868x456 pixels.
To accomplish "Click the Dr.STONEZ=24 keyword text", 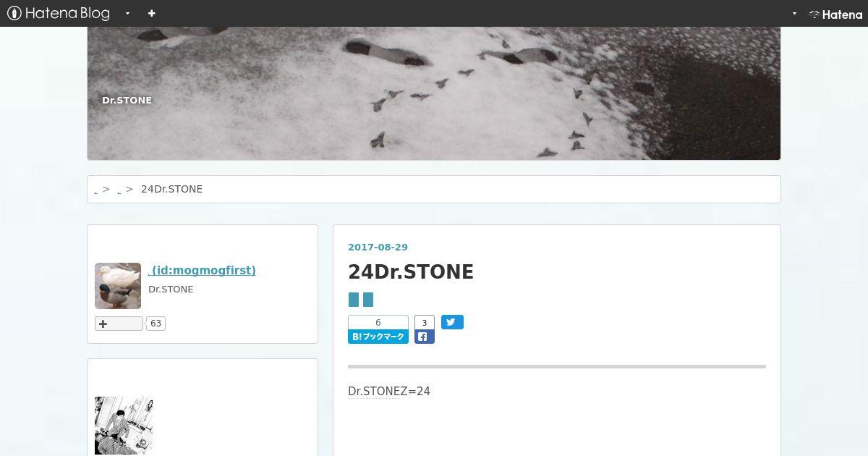I will point(389,392).
